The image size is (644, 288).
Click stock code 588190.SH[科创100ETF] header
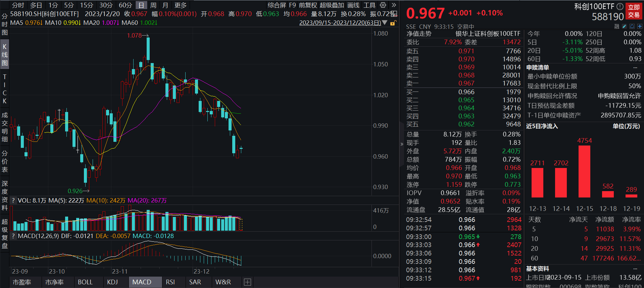click(44, 14)
